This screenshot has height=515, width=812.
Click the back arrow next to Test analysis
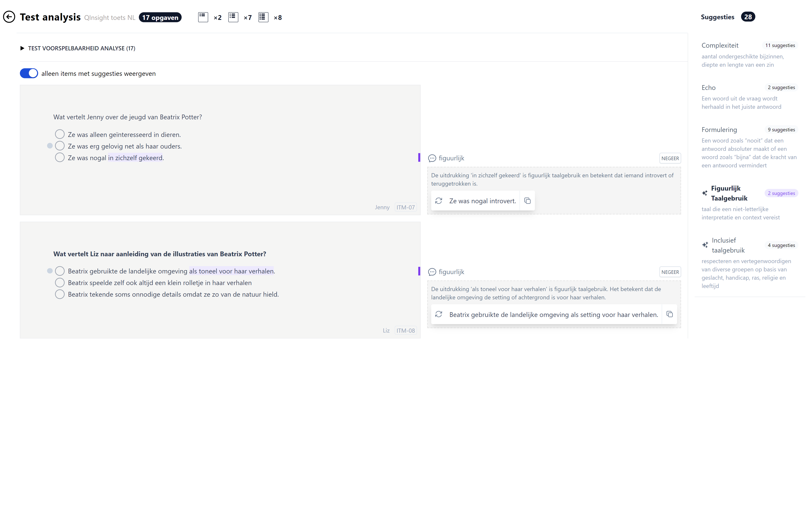(9, 17)
